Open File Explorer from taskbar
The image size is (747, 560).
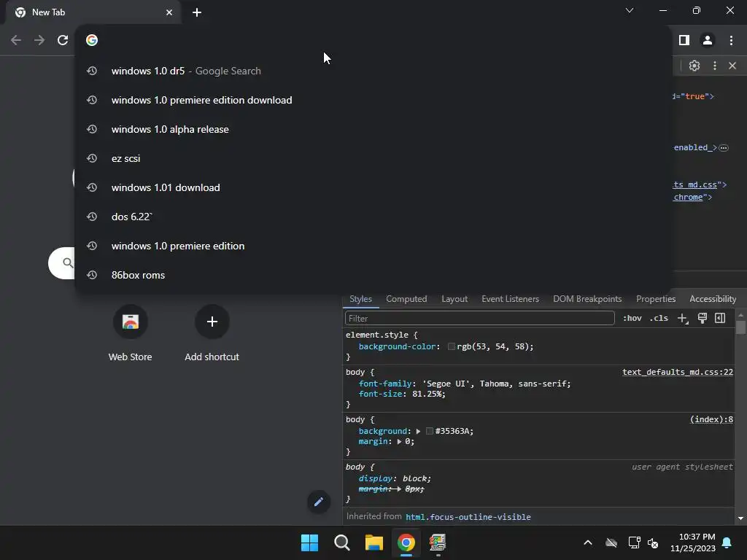(x=374, y=542)
